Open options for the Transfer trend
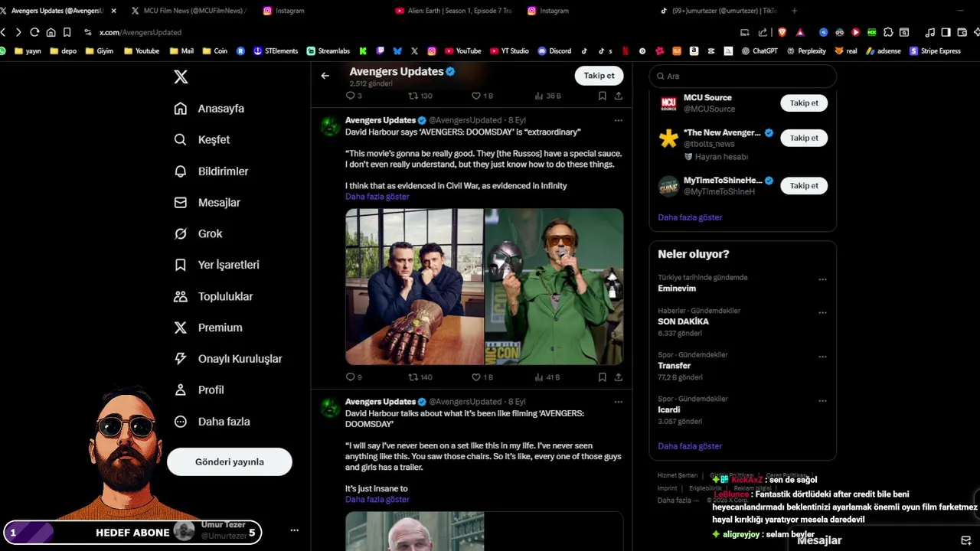Screen dimensions: 980x551 tap(822, 357)
